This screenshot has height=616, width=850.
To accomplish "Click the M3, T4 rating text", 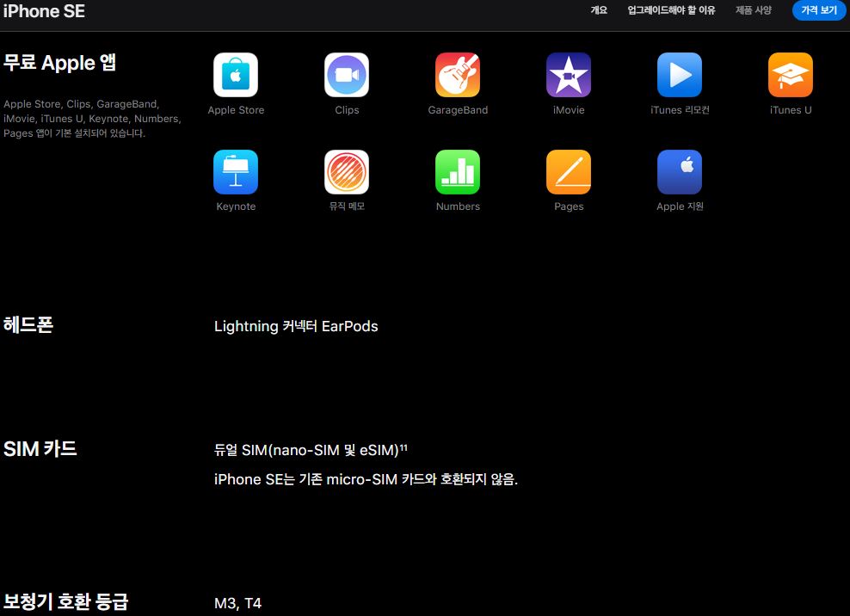I will pos(238,604).
